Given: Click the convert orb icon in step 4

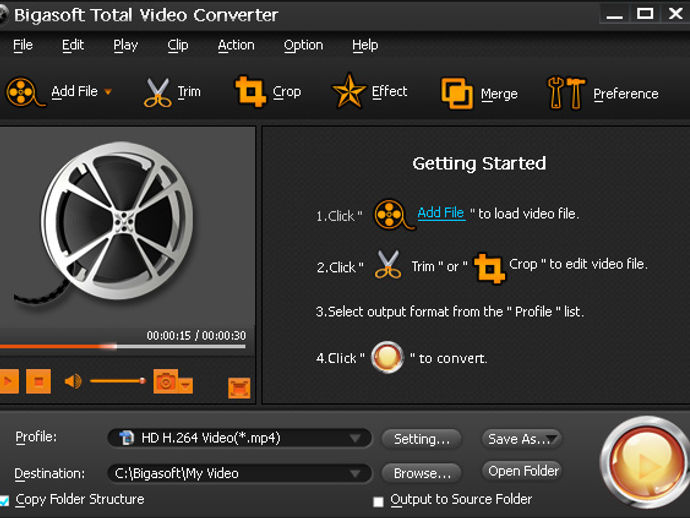Looking at the screenshot, I should point(387,357).
